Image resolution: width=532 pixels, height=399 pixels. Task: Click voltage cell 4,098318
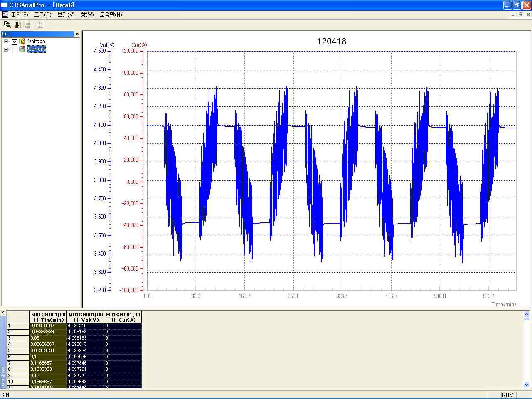coord(86,326)
